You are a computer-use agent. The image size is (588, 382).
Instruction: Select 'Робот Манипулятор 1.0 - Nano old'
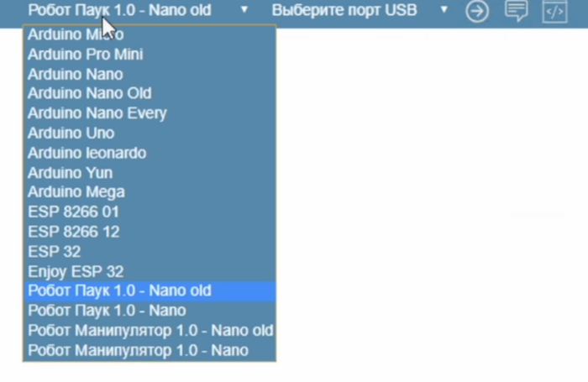(150, 331)
